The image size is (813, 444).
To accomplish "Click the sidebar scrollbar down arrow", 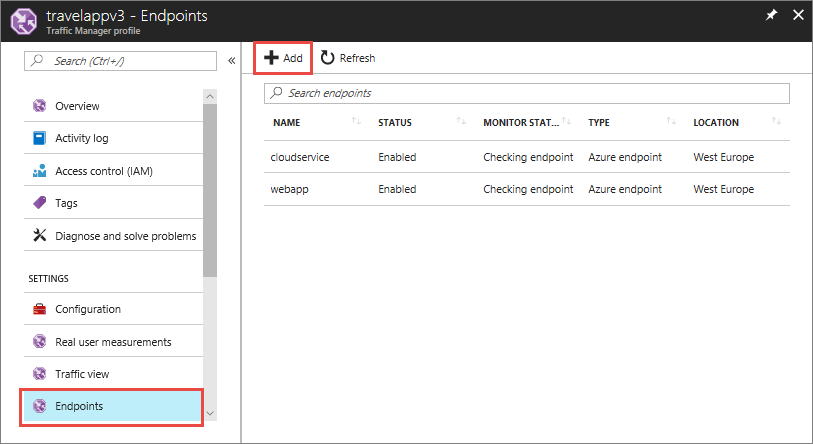I will pos(210,413).
